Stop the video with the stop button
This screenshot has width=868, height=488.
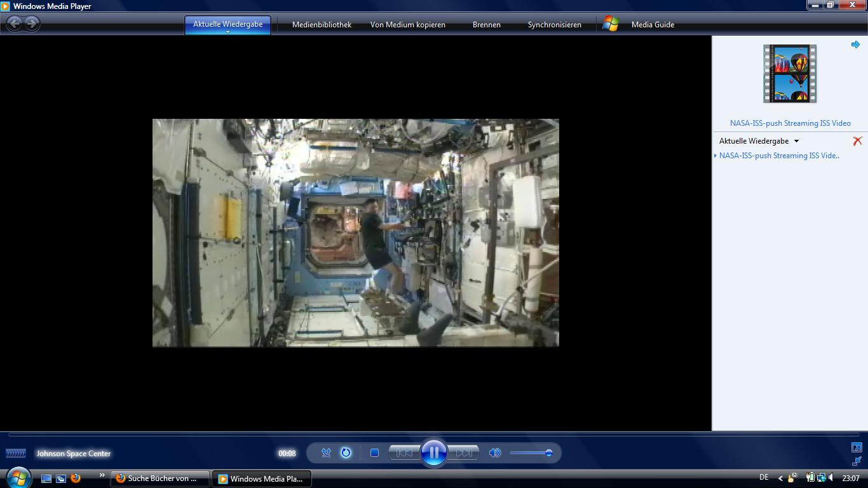coord(374,453)
